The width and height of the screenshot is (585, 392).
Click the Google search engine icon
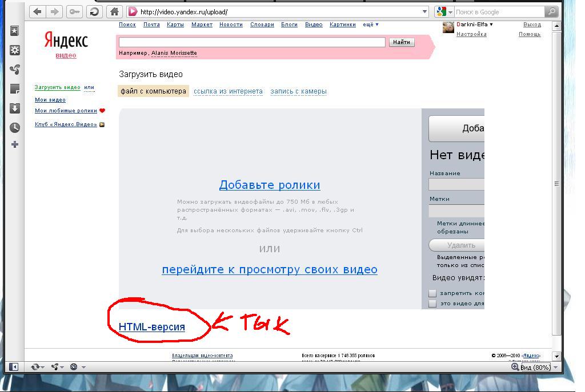click(442, 12)
